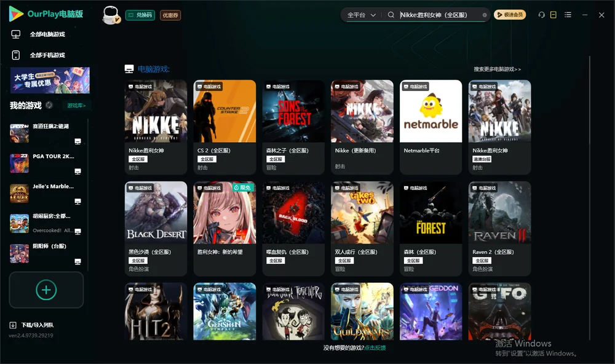Viewport: 615px width, 364px height.
Task: Open Nikke (更新备用) game card
Action: (362, 127)
